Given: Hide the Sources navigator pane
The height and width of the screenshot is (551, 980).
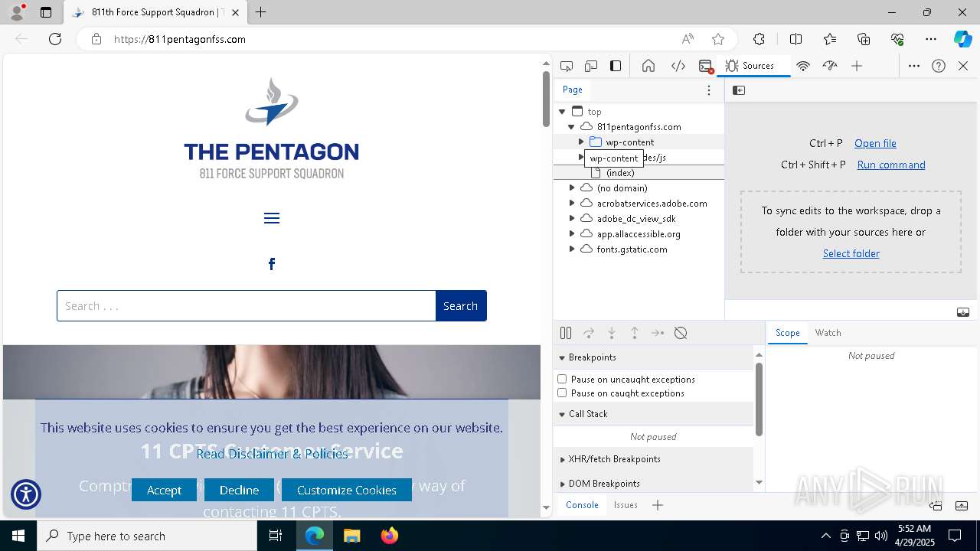Looking at the screenshot, I should (739, 90).
